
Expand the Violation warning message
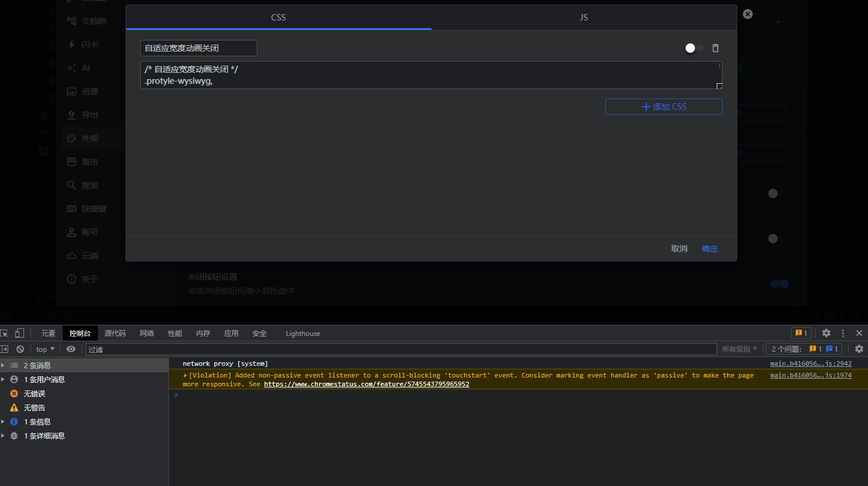click(x=185, y=375)
